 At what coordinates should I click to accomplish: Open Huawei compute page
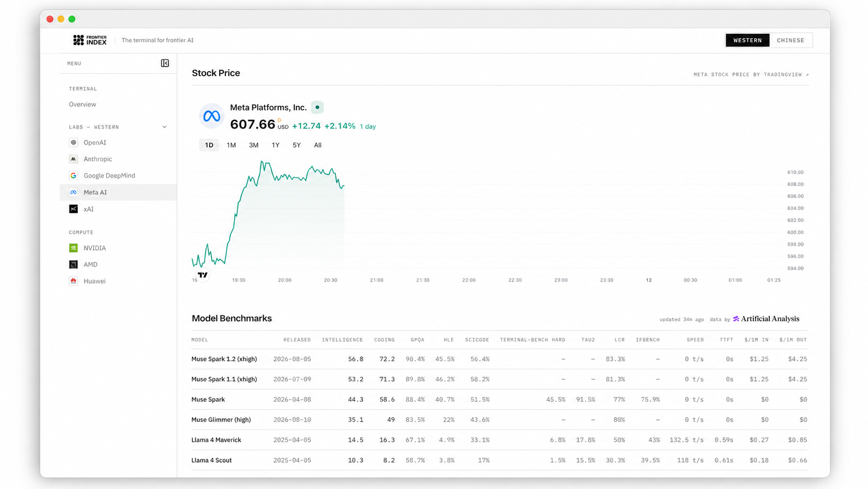pyautogui.click(x=94, y=281)
